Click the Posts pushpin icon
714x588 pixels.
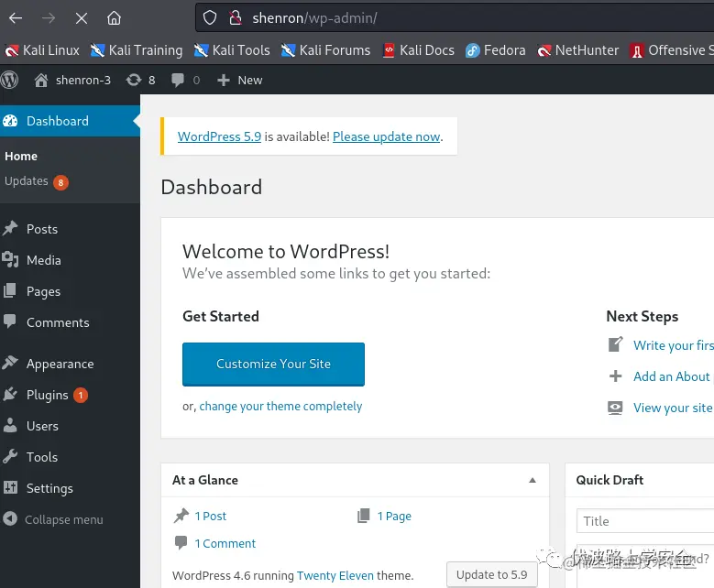(x=10, y=228)
